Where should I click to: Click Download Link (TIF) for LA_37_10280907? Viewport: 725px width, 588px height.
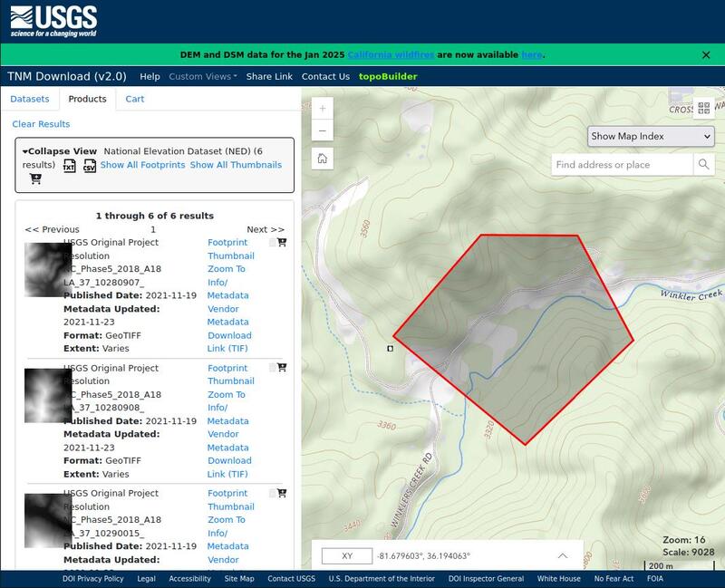[x=229, y=342]
